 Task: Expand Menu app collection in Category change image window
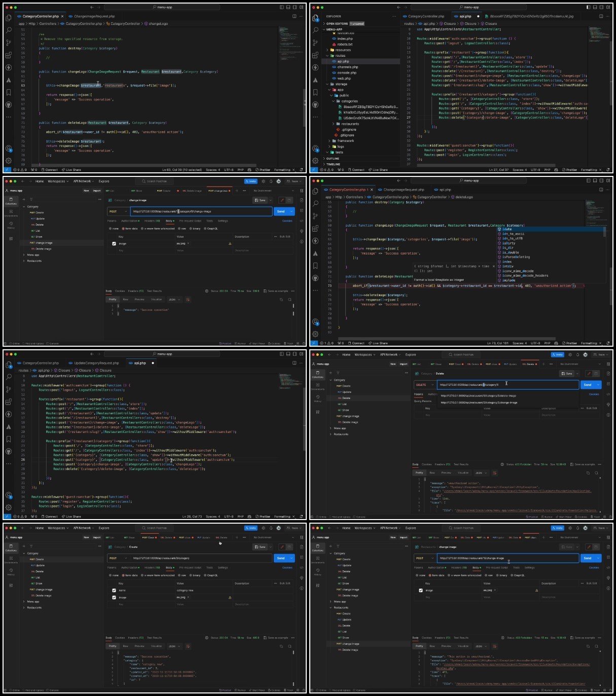(x=24, y=255)
